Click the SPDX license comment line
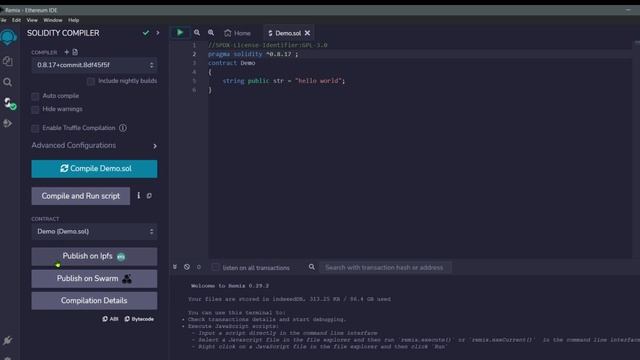This screenshot has width=640, height=360. [267, 45]
